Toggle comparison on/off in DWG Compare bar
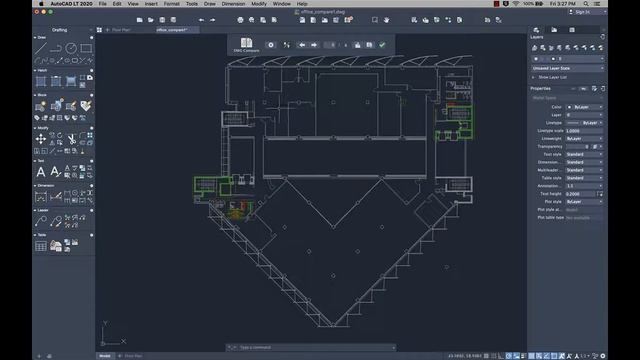Viewport: 640px width, 360px height. pyautogui.click(x=287, y=45)
